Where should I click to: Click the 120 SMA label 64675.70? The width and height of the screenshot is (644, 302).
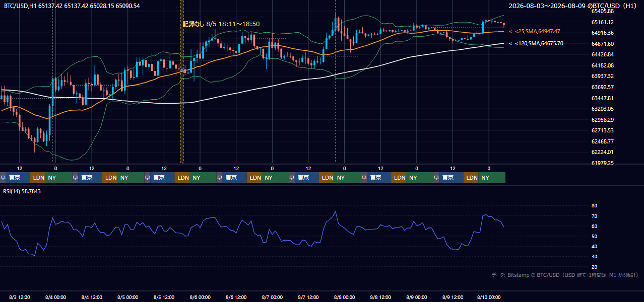536,44
